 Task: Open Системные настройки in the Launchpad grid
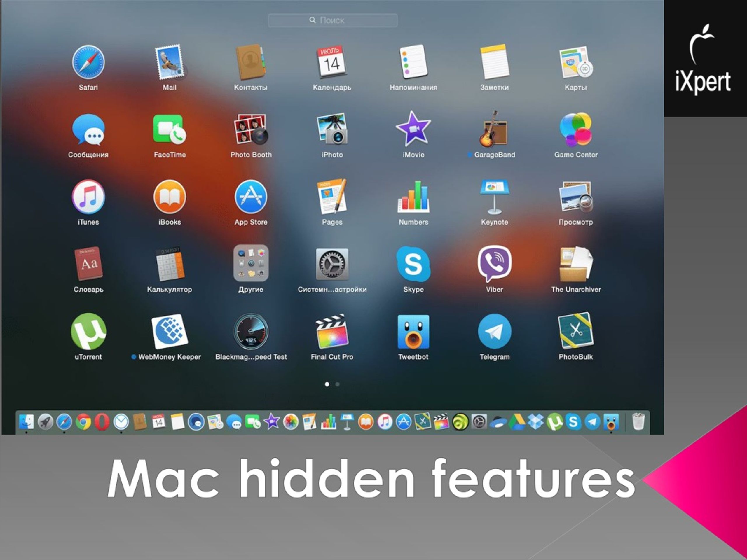pos(332,264)
